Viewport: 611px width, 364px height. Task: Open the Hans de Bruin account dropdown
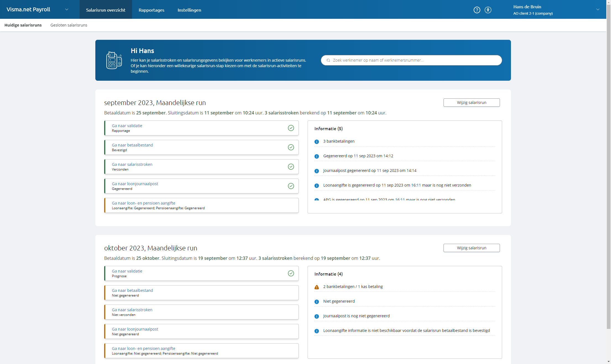point(598,9)
